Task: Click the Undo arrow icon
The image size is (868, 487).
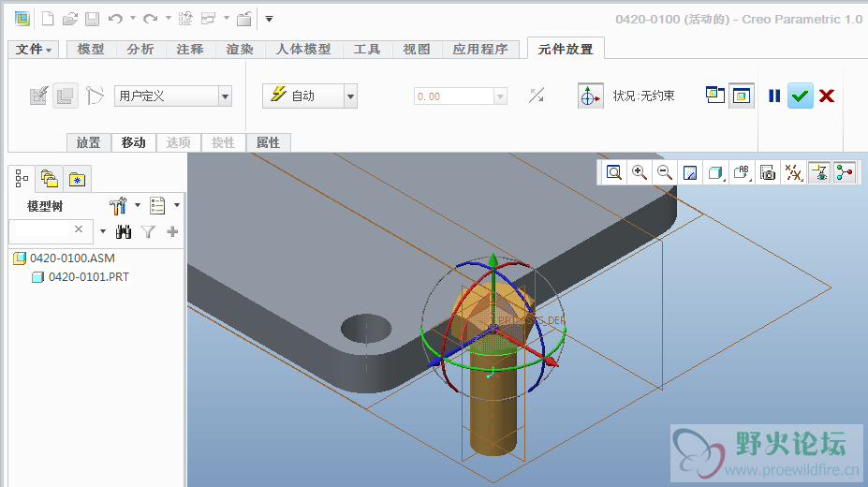Action: click(x=115, y=19)
